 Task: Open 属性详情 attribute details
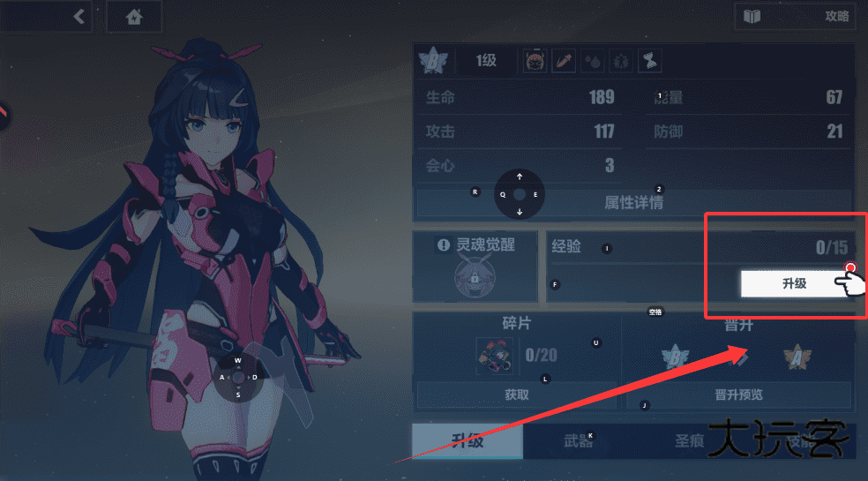pos(633,203)
